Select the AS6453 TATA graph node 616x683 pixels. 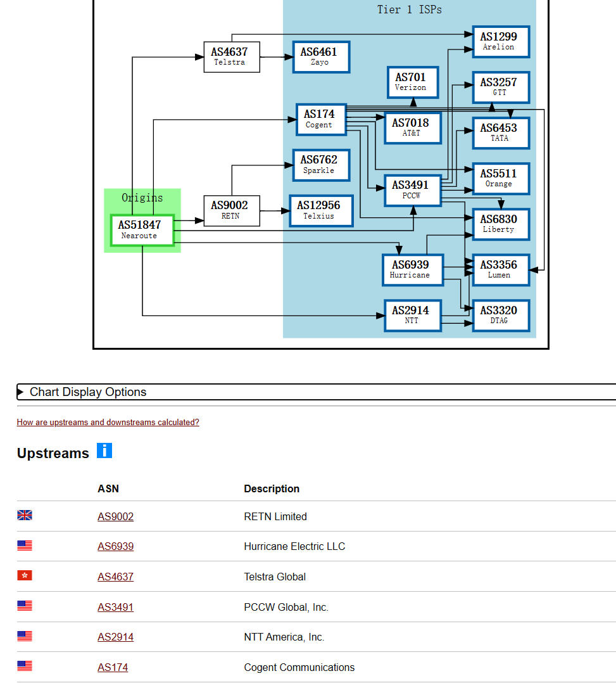point(501,133)
